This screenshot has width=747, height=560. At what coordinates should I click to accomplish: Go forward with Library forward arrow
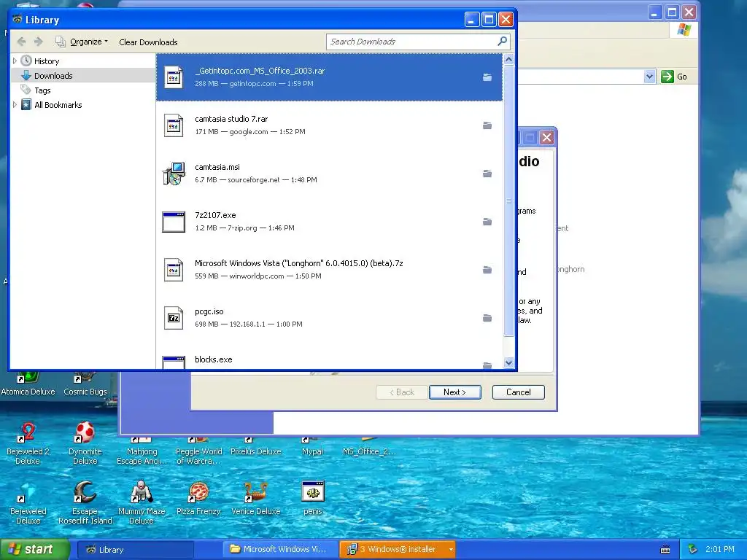[39, 42]
